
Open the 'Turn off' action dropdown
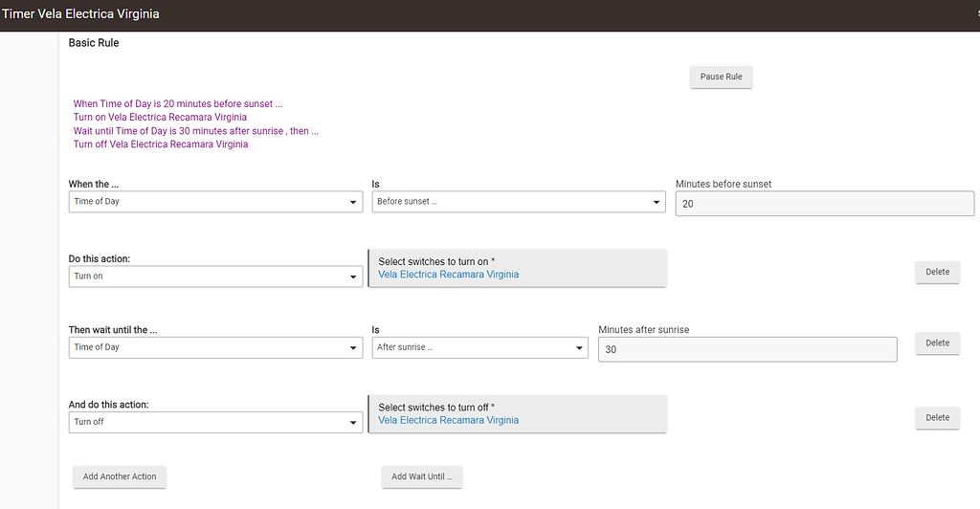(215, 422)
